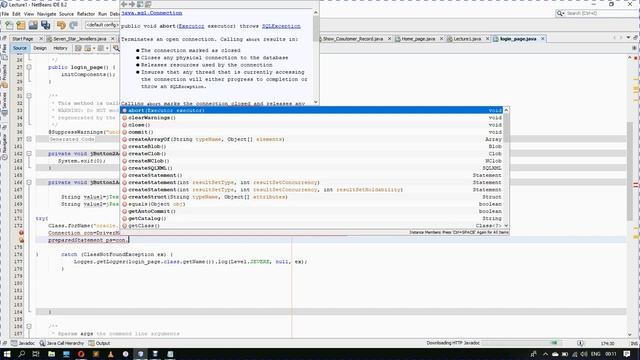The image size is (640, 360).
Task: Select close() completion item
Action: [312, 125]
